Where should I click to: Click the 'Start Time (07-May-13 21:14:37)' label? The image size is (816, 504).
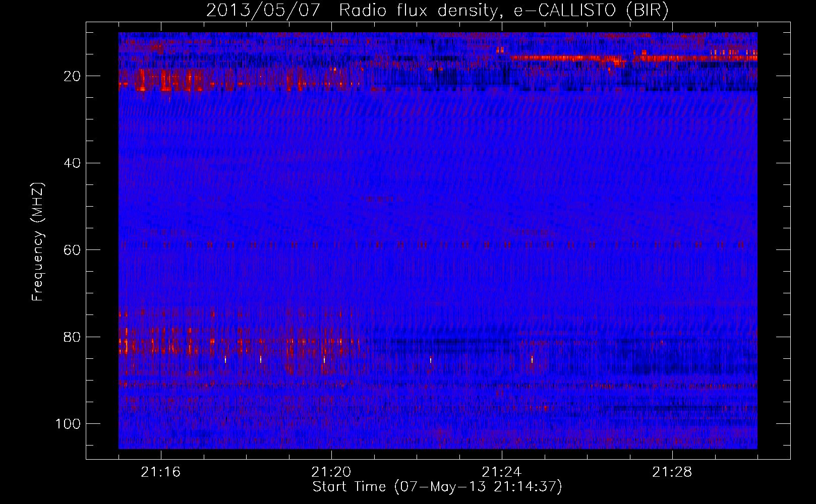tap(437, 487)
